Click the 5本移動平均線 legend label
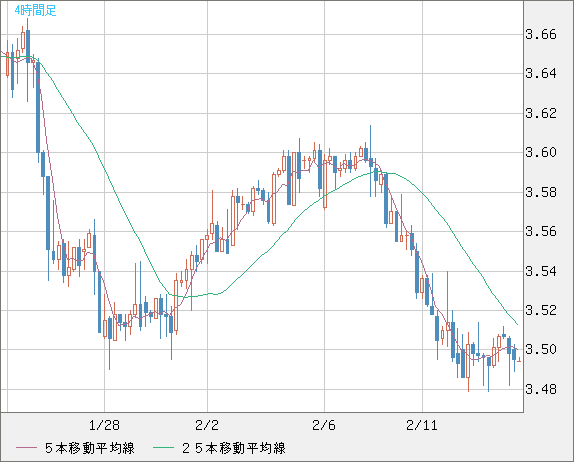 pos(90,448)
